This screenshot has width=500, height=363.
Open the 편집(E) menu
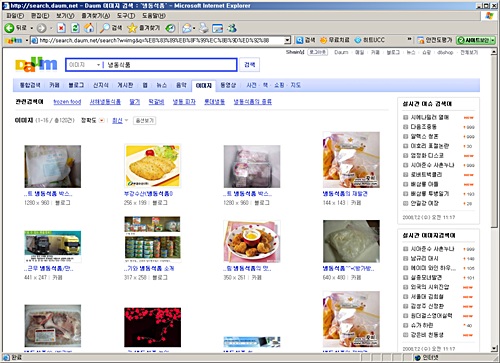[40, 16]
